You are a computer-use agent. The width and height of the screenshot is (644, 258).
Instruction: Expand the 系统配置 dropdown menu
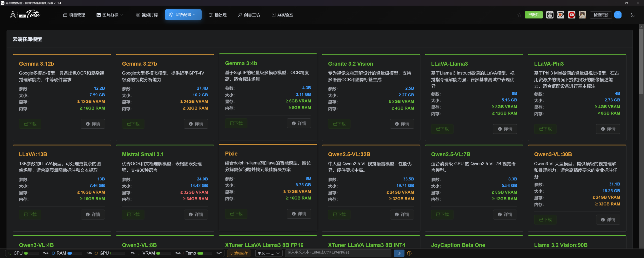(x=183, y=15)
